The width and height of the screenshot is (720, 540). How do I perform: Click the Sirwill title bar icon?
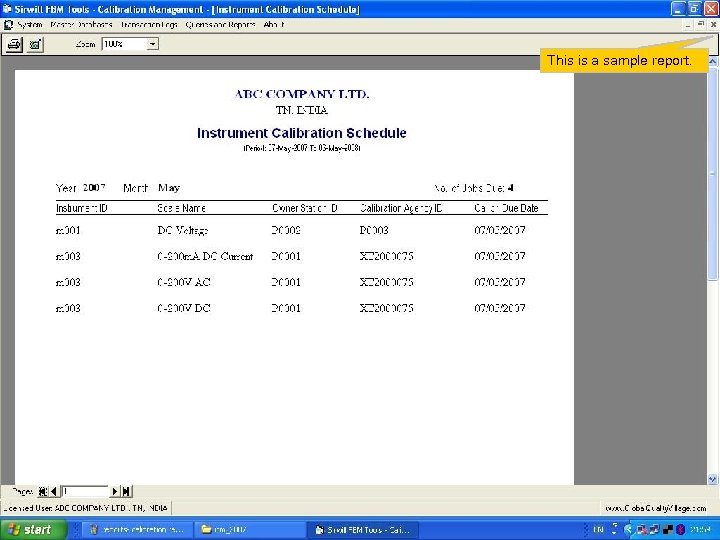(7, 9)
